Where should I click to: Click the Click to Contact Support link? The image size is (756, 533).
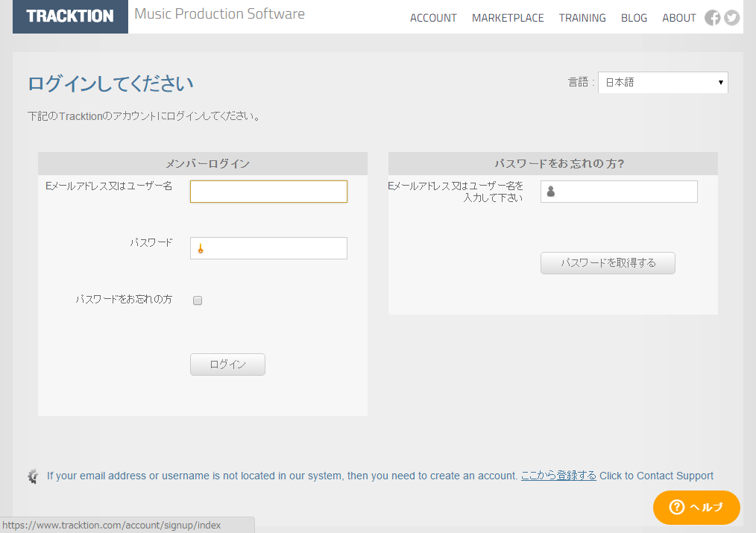pyautogui.click(x=656, y=476)
